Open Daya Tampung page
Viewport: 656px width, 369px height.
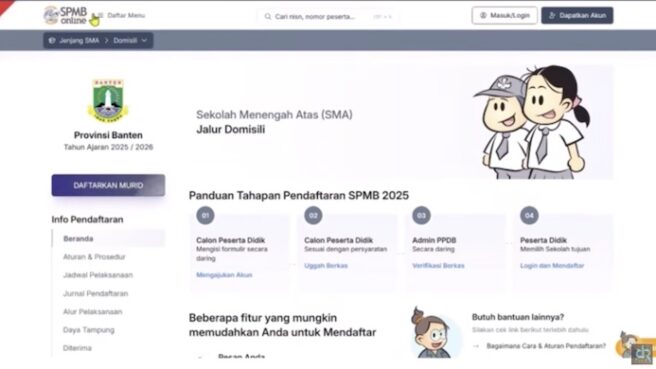point(89,330)
